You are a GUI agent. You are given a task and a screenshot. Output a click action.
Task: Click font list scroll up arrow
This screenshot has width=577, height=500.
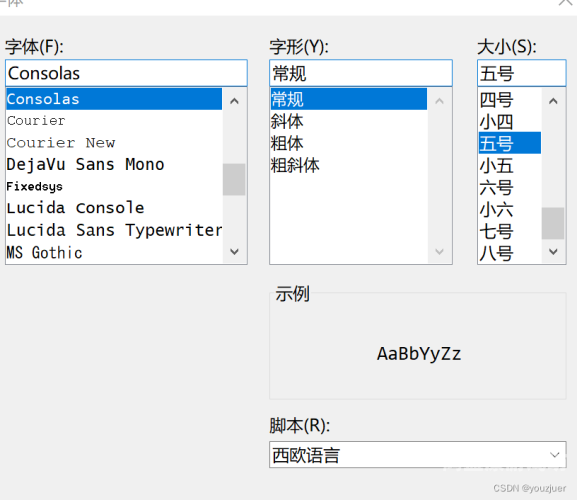[234, 101]
